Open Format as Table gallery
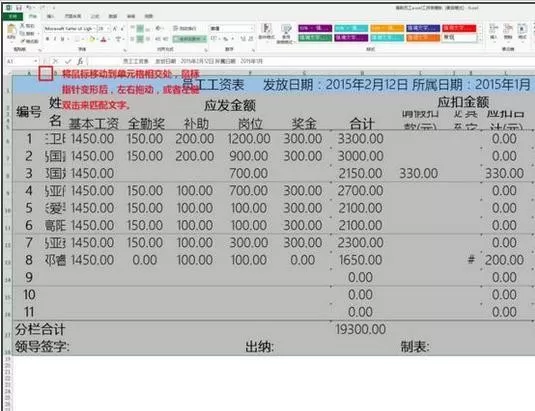The image size is (535, 411). tap(286, 34)
